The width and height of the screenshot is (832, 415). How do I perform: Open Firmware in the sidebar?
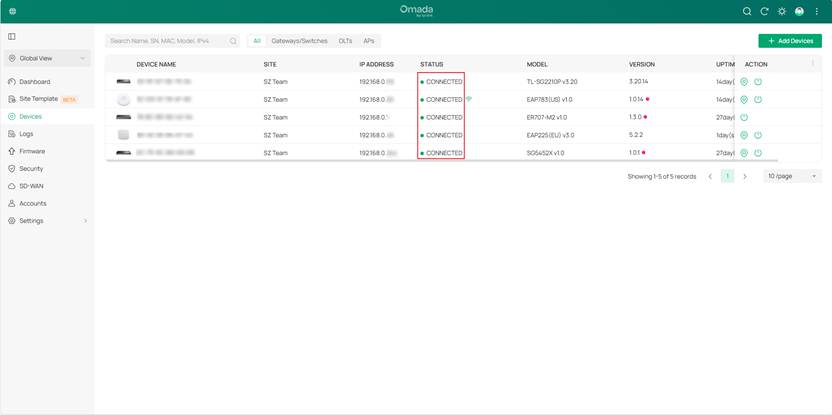tap(32, 151)
